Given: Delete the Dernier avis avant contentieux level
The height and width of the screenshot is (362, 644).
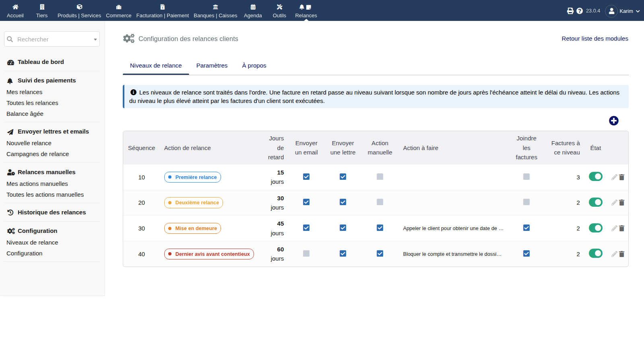Looking at the screenshot, I should coord(621,254).
